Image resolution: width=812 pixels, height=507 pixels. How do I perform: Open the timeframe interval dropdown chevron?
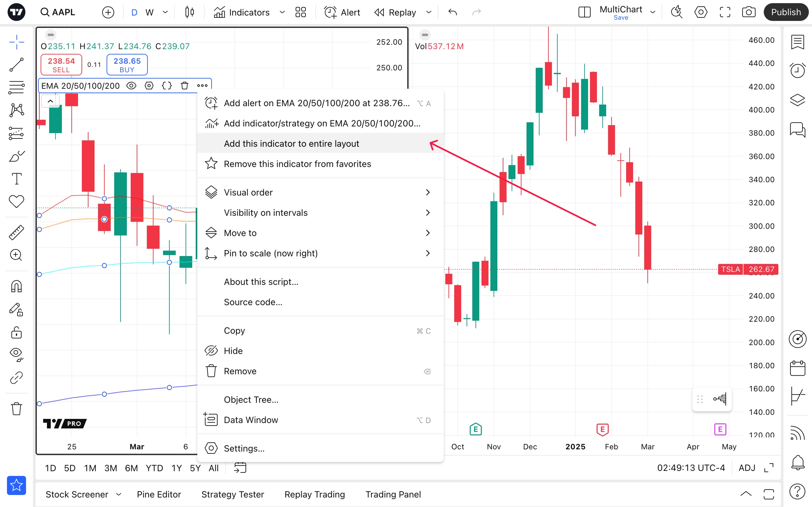pyautogui.click(x=165, y=12)
